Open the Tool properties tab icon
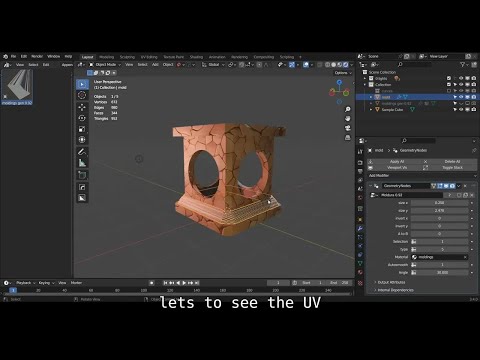Viewport: 480px width, 360px height. click(360, 152)
